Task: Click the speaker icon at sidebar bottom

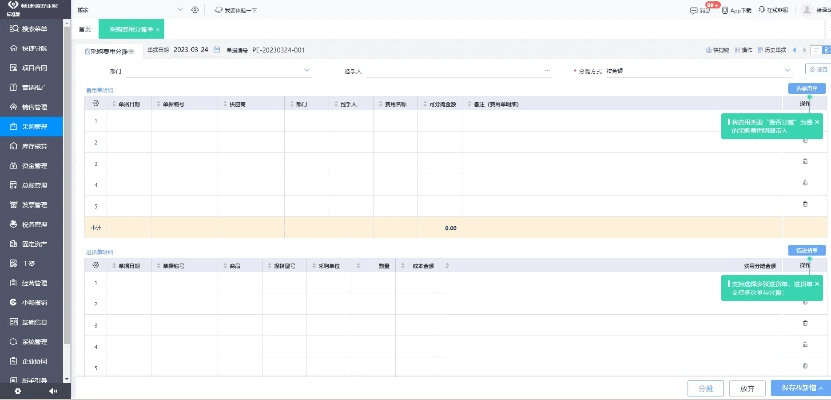Action: [x=52, y=391]
